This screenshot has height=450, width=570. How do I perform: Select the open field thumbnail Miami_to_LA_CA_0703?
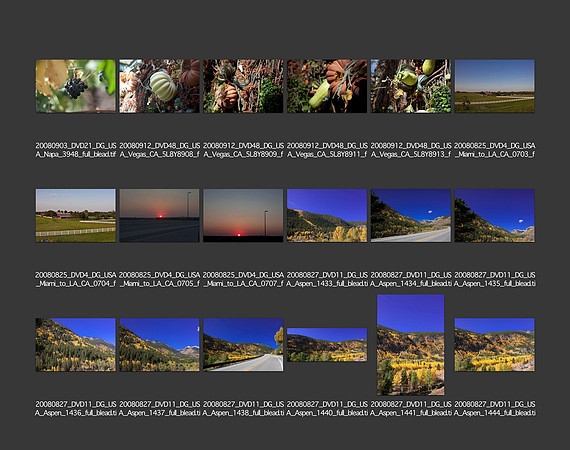(494, 86)
